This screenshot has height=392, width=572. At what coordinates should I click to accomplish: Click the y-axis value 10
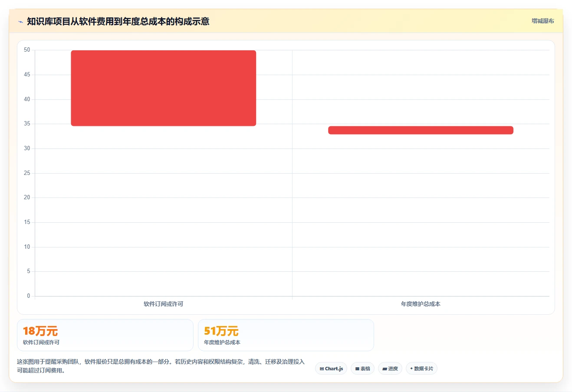coord(27,247)
